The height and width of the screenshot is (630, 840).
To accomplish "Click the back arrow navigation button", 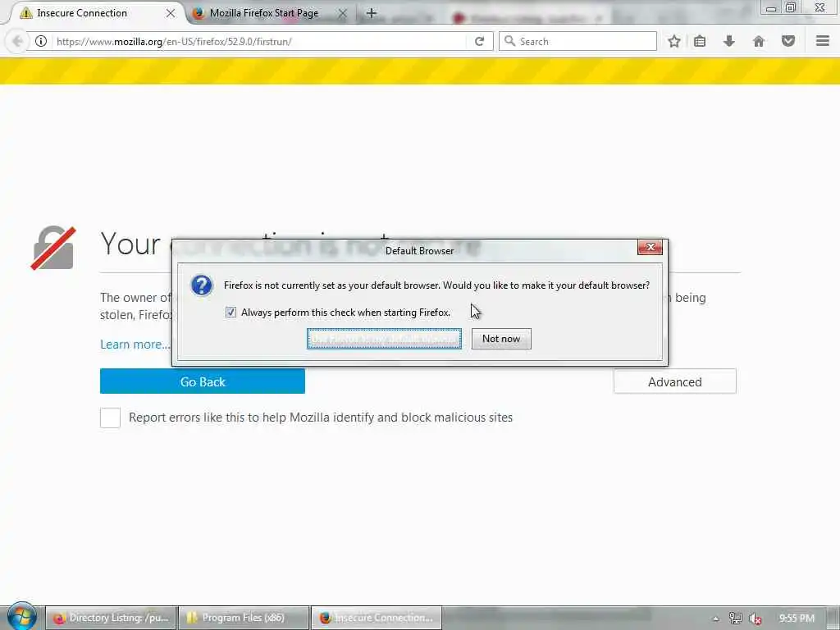I will tap(17, 41).
